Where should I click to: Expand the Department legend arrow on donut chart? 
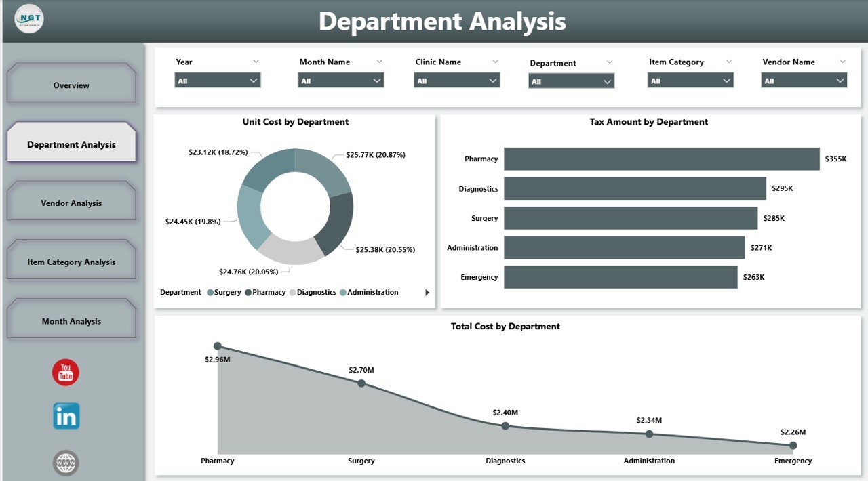coord(426,292)
